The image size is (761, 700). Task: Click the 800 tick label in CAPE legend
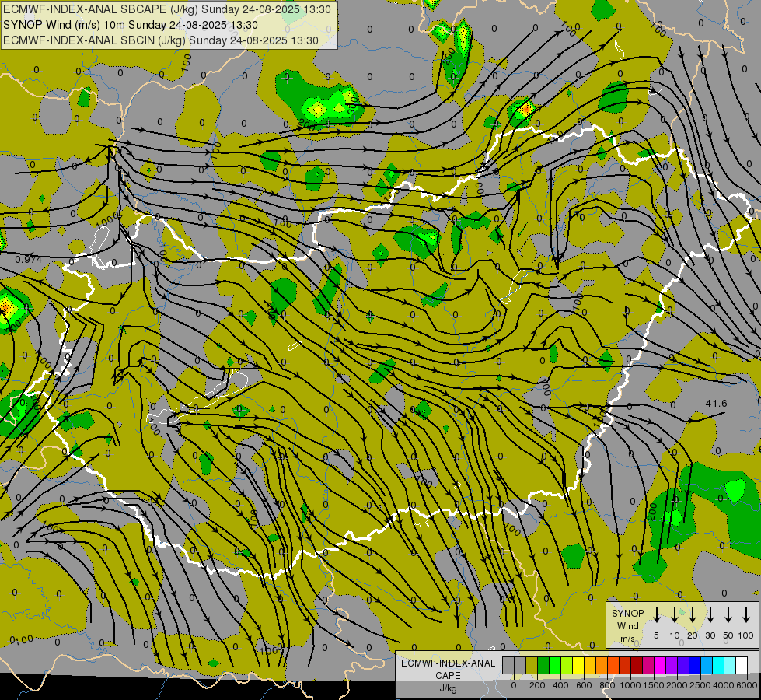(x=607, y=685)
